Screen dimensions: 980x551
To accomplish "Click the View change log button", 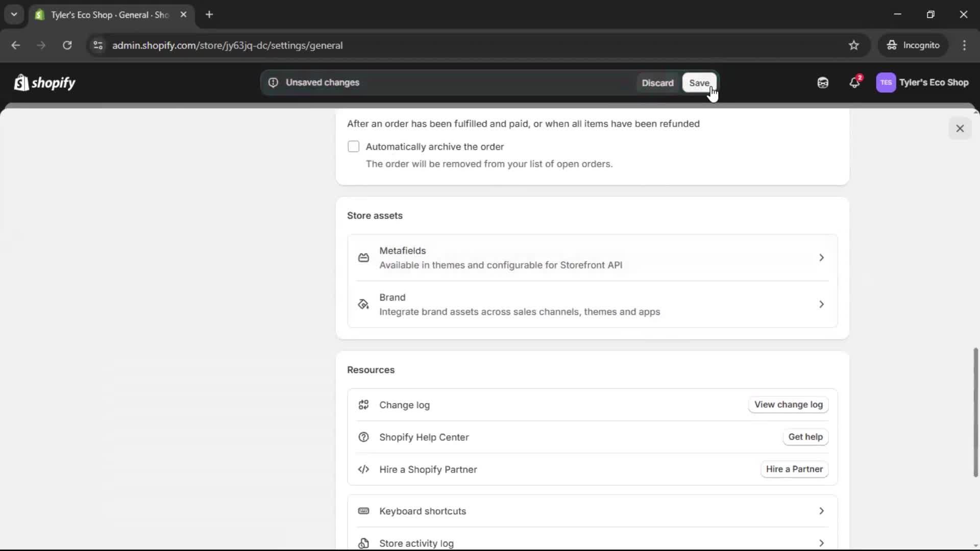I will pos(788,405).
